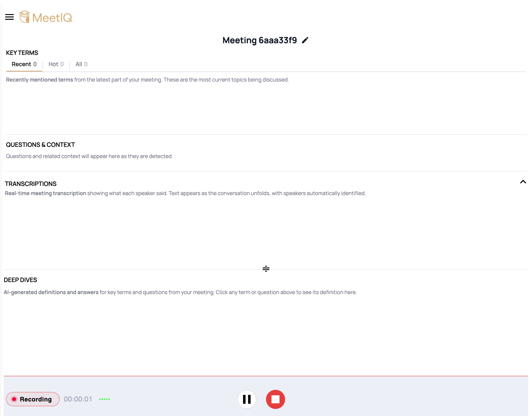The image size is (532, 416).
Task: Click the 'Recently mentioned terms' description text
Action: [147, 80]
